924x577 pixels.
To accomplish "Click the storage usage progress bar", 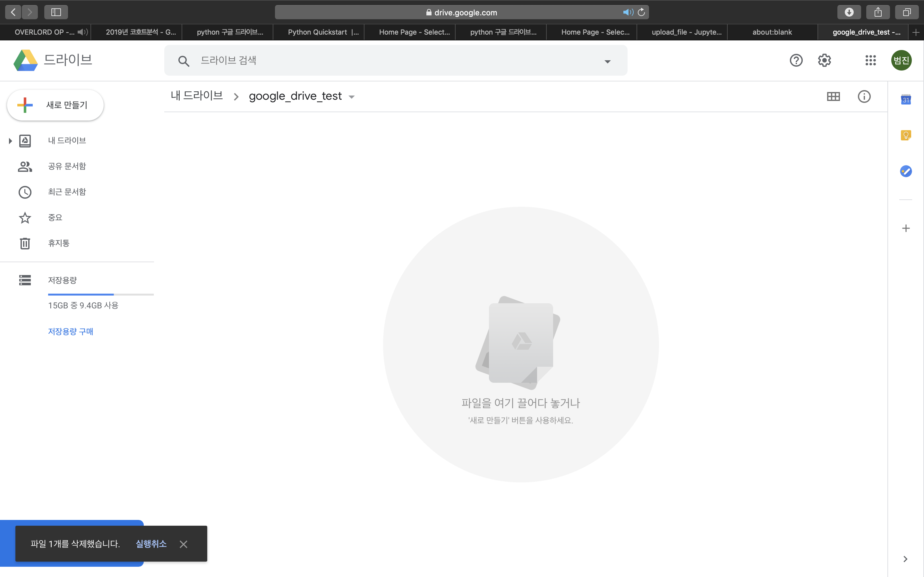I will pos(100,294).
